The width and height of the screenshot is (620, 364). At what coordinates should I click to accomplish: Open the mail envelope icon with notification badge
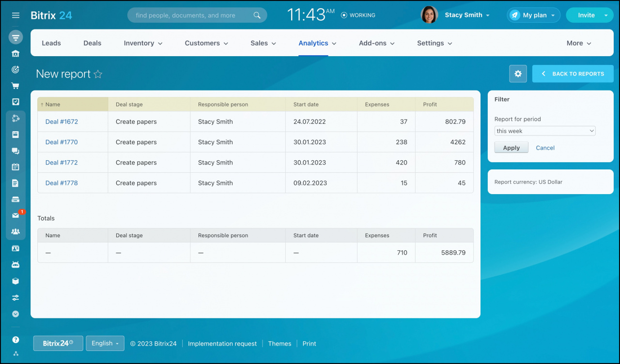click(15, 215)
